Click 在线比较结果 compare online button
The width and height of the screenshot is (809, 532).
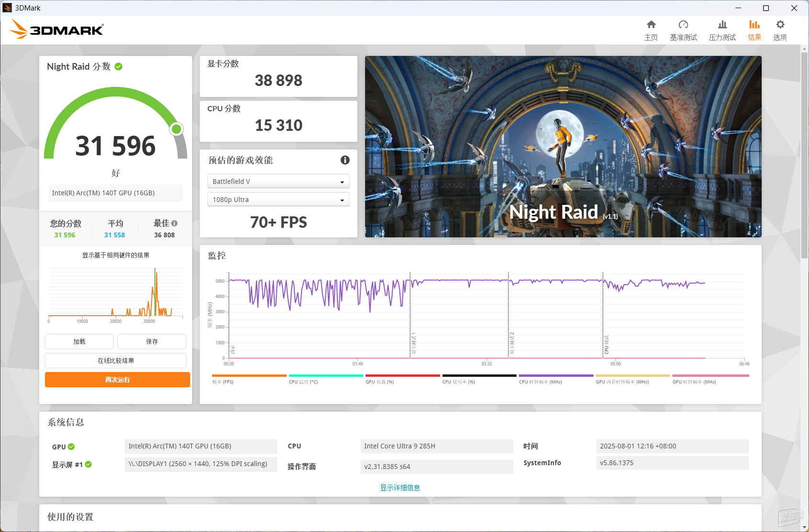116,361
